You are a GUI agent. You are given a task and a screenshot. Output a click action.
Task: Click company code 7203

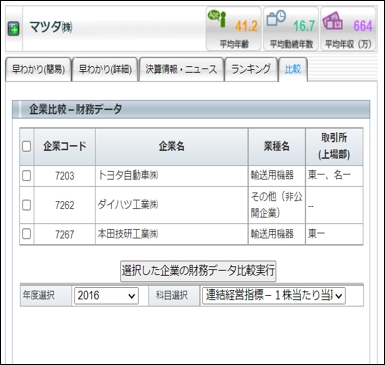(65, 176)
